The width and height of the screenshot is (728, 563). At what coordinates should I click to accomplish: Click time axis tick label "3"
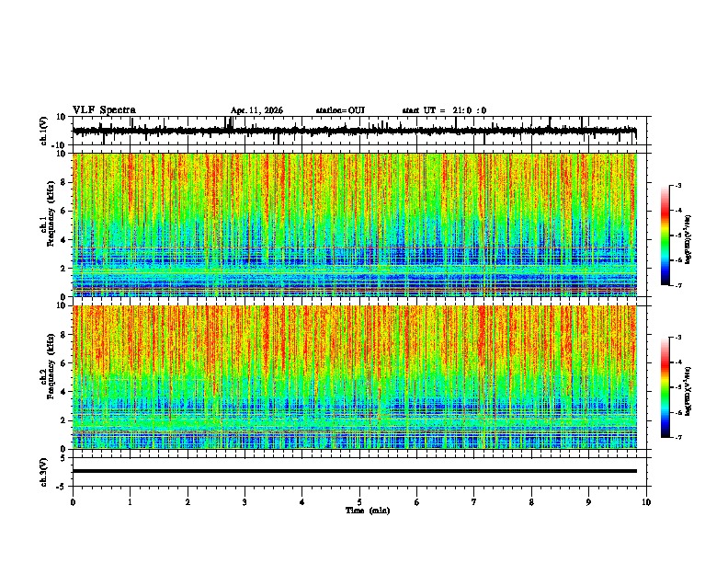pos(245,502)
